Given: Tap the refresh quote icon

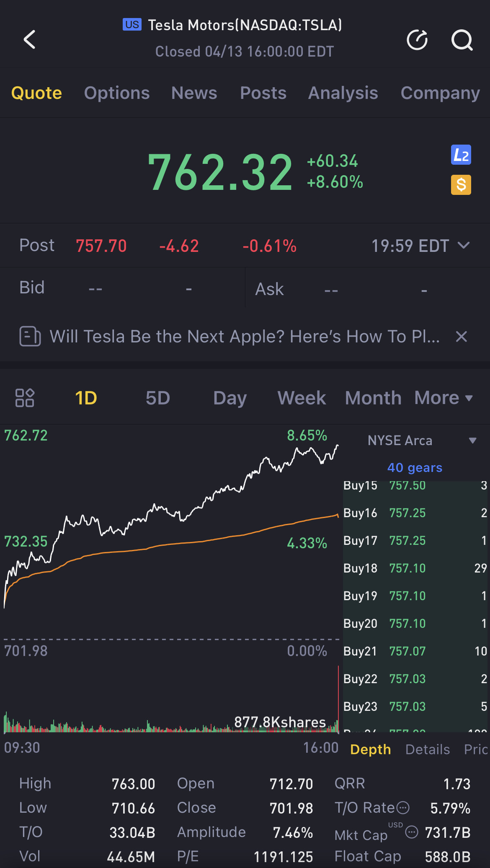Looking at the screenshot, I should pyautogui.click(x=417, y=40).
